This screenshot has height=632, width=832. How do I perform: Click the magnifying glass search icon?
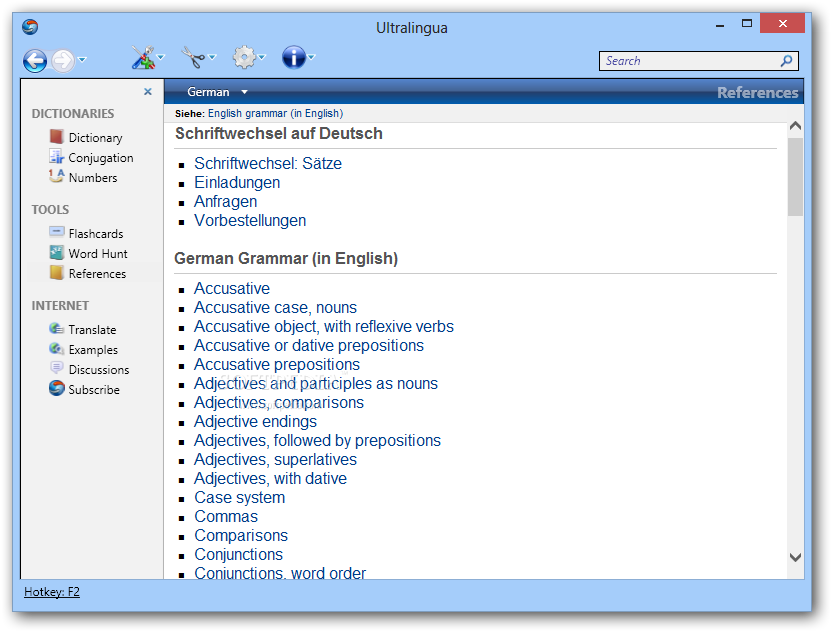click(x=787, y=61)
